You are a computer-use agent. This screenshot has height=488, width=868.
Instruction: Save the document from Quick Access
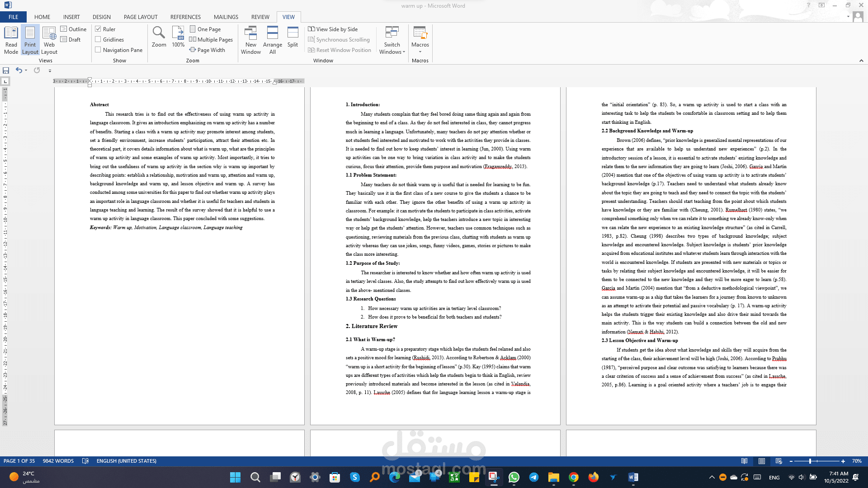pos(6,70)
